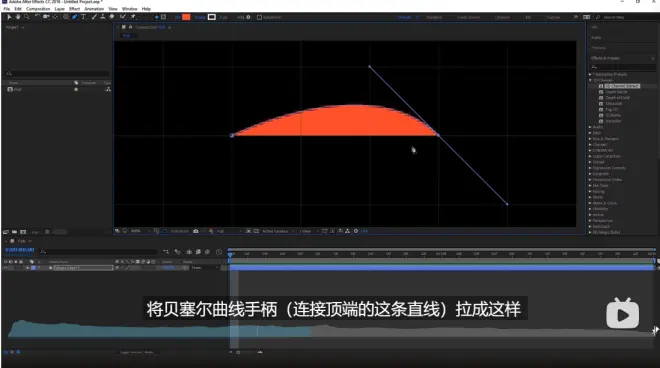Click the Effects & Presets search field
This screenshot has height=368, width=660.
coord(623,67)
